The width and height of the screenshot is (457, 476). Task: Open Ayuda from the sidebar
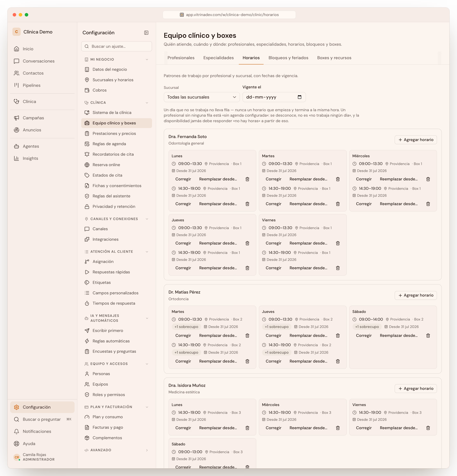click(42, 443)
